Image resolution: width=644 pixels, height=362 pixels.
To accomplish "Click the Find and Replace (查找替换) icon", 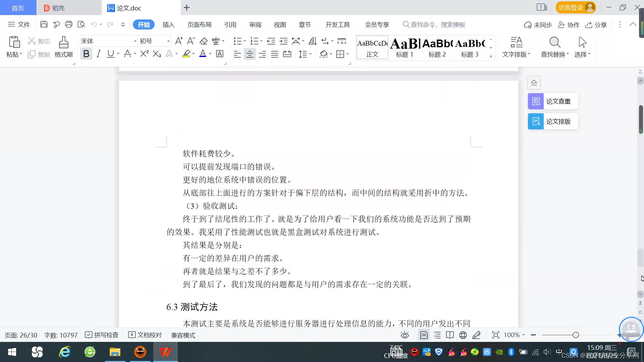I will (x=554, y=43).
